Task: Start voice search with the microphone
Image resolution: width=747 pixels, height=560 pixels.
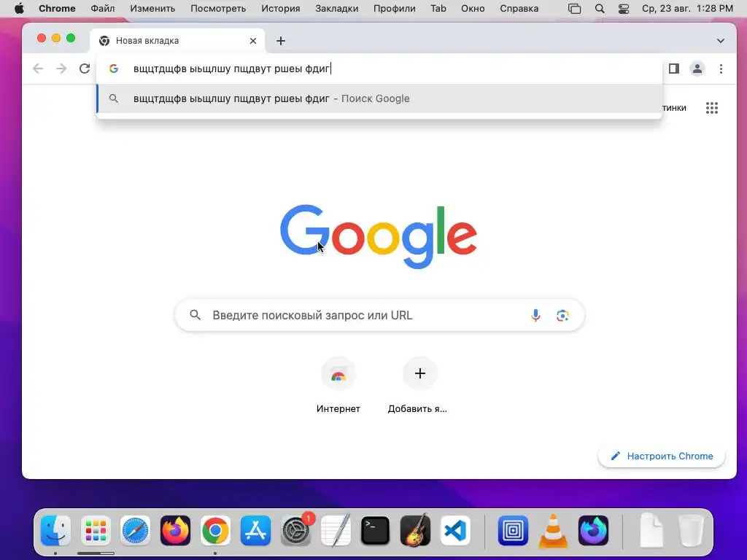Action: [535, 315]
